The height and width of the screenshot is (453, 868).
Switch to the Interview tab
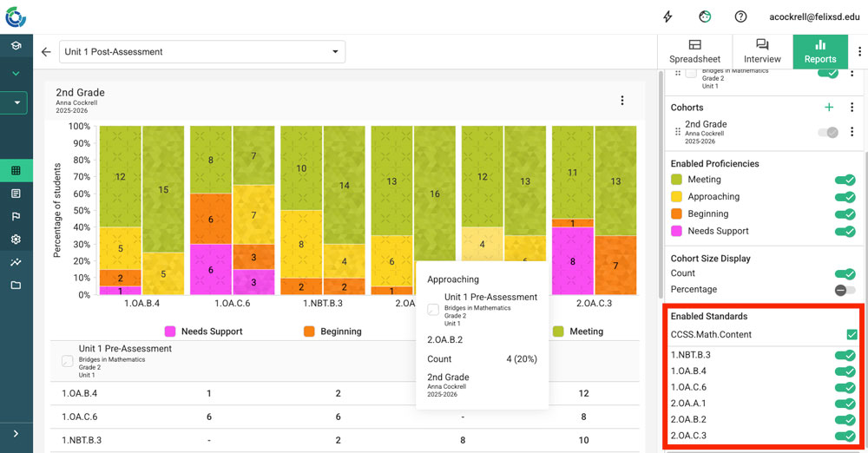762,51
